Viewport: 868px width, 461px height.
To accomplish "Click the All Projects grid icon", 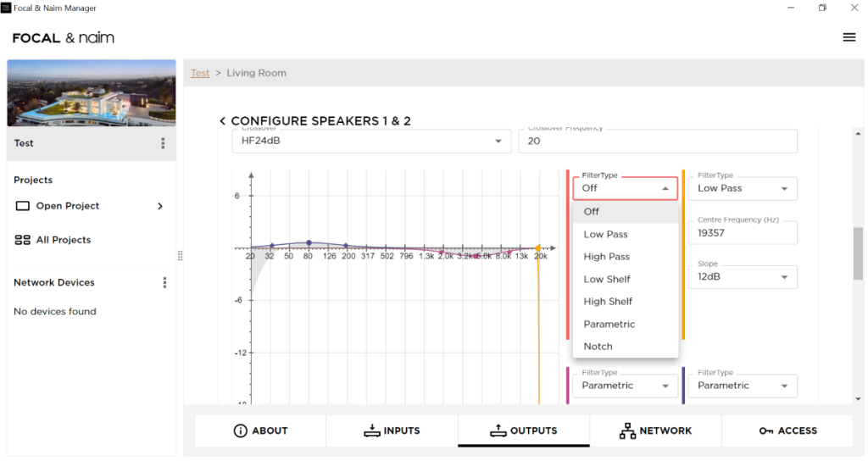I will point(23,240).
